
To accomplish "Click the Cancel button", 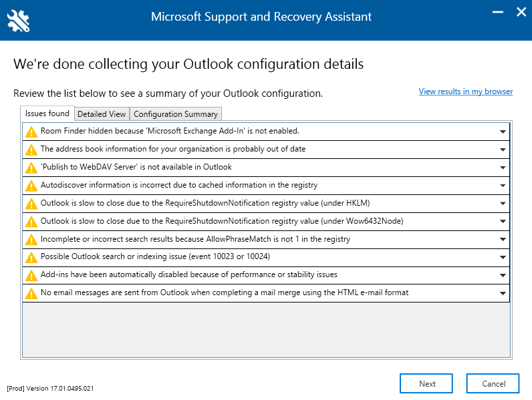I will [x=493, y=383].
